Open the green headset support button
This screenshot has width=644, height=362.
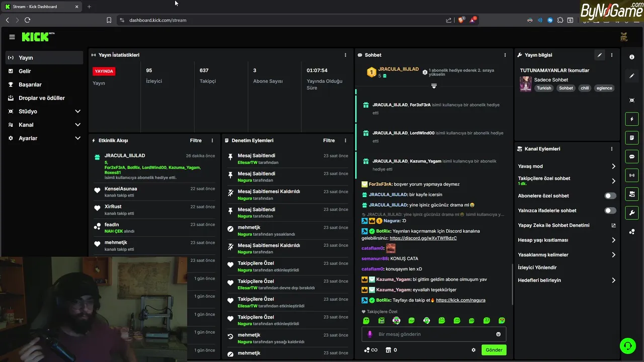(x=628, y=346)
